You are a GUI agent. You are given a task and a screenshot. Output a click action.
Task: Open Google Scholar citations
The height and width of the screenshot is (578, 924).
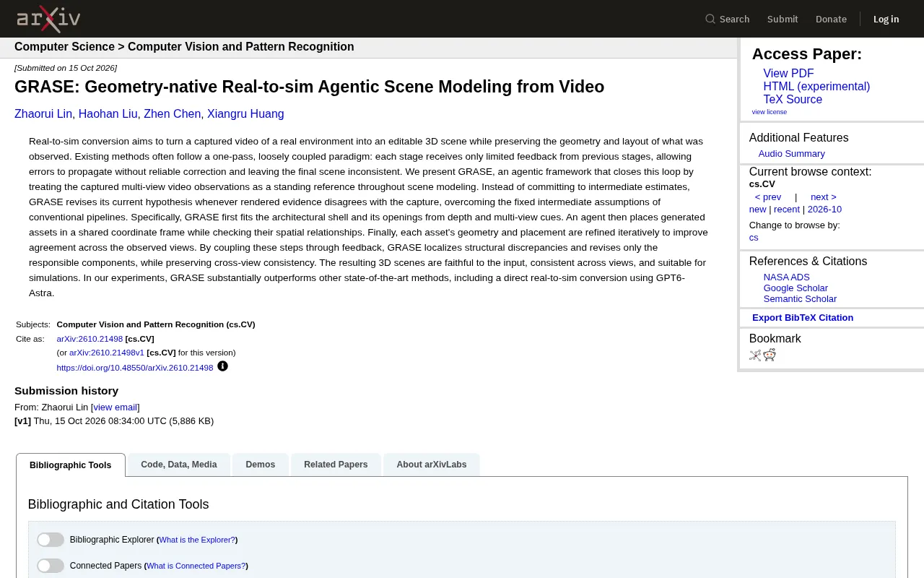[796, 288]
